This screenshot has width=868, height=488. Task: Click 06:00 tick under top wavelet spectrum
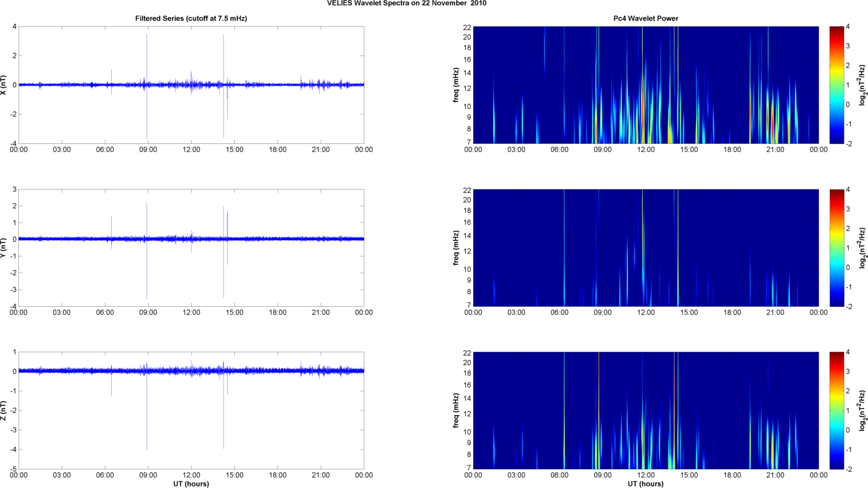pos(559,150)
